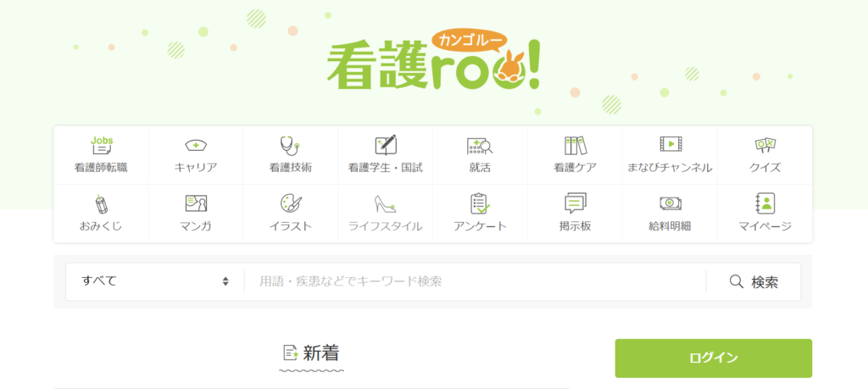
Task: Open the 看護師転職 Jobs icon
Action: [x=102, y=145]
